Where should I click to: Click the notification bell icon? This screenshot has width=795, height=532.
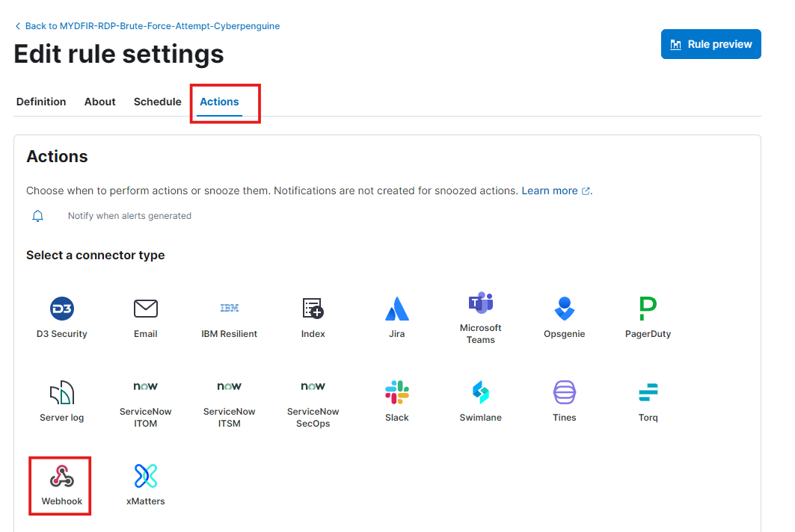37,216
